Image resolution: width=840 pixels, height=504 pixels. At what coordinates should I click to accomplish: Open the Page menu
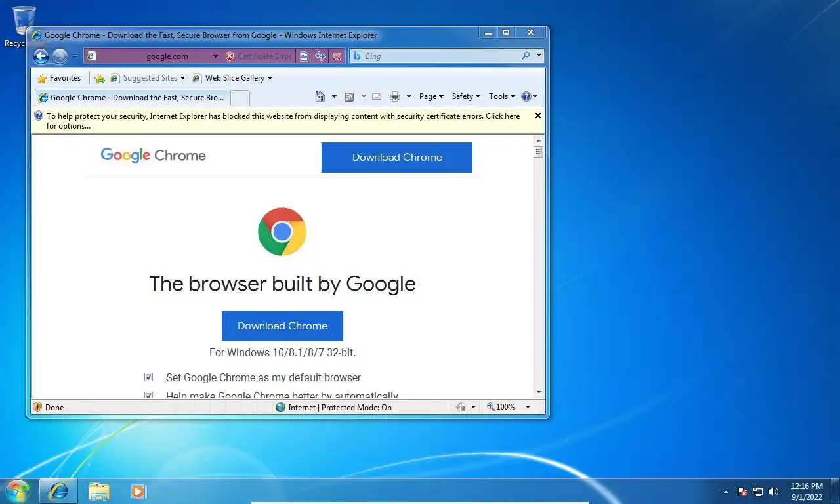coord(431,96)
